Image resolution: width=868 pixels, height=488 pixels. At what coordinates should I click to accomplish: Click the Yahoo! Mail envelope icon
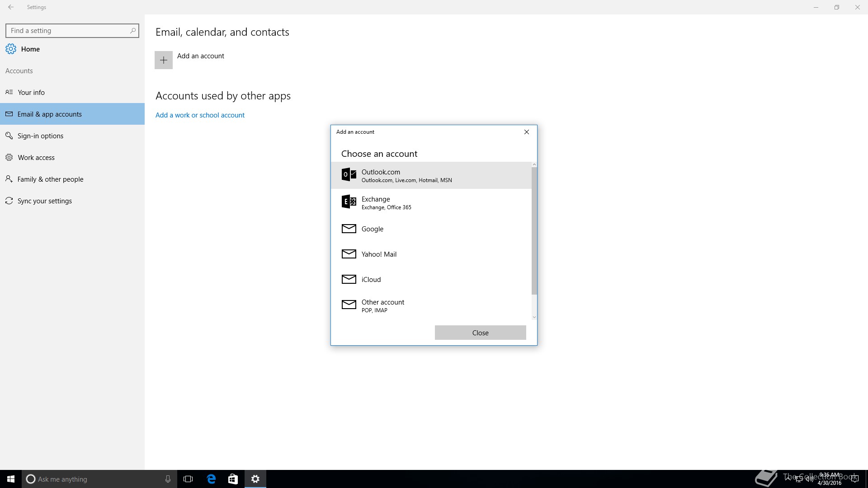coord(349,254)
